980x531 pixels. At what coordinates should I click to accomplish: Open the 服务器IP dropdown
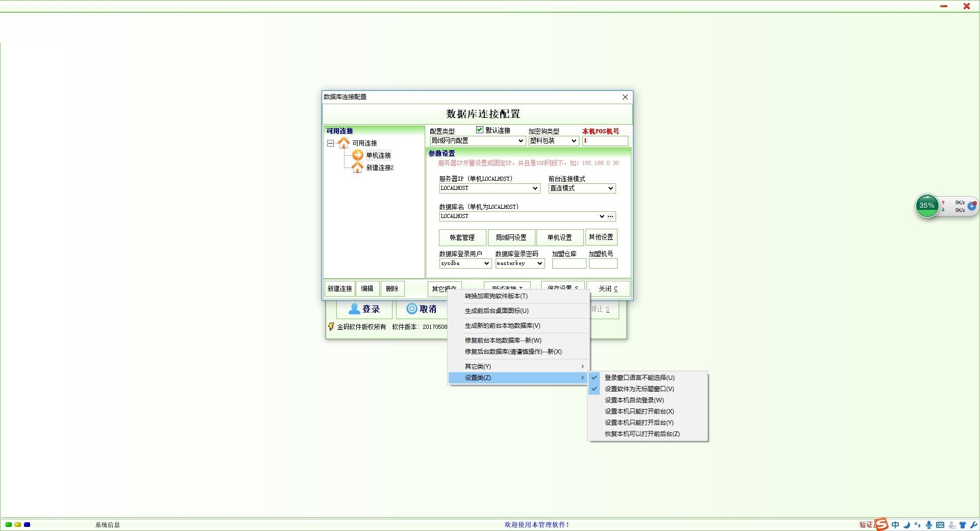coord(535,188)
